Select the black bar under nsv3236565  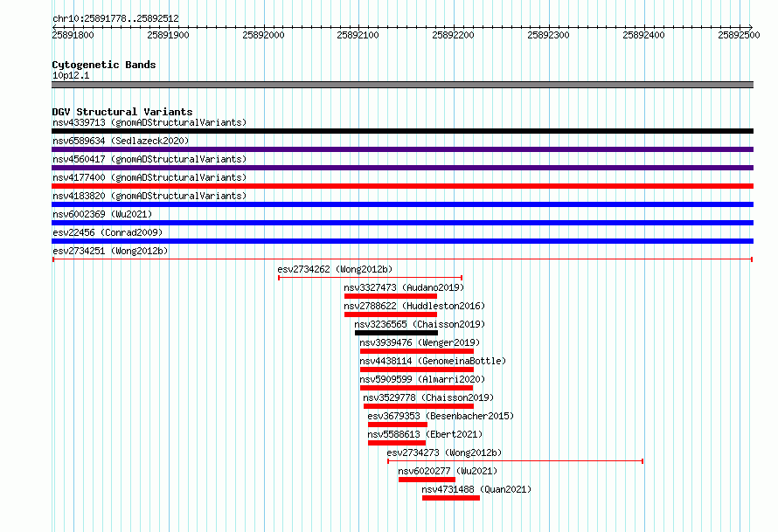point(397,333)
